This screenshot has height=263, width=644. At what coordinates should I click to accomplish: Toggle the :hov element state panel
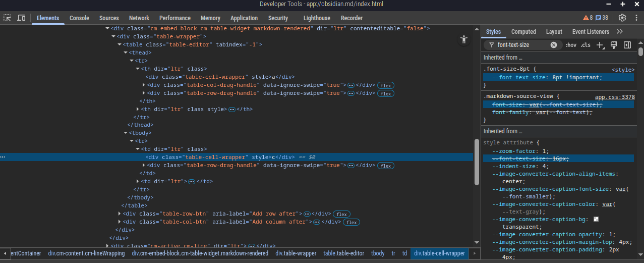[571, 45]
